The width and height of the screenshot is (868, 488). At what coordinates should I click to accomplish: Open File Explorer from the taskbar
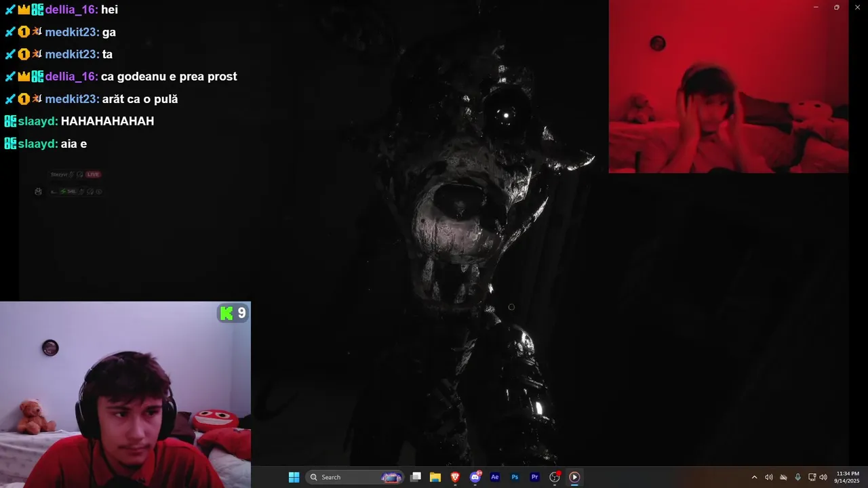(435, 477)
